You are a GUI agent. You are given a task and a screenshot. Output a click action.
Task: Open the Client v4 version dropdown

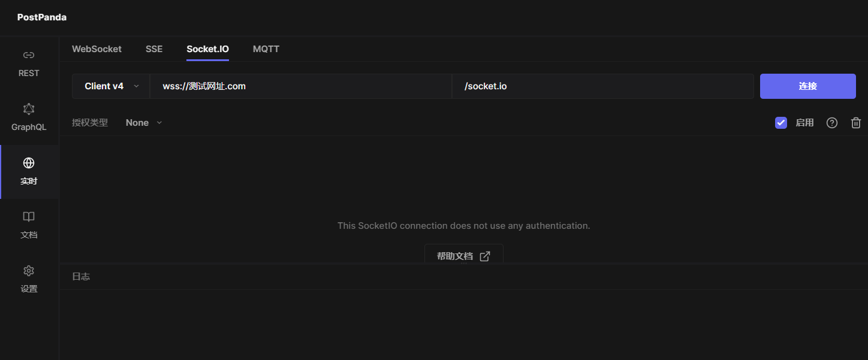point(111,86)
